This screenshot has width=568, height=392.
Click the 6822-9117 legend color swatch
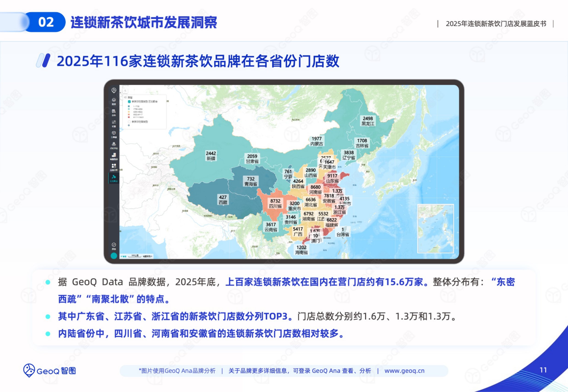[x=129, y=115]
